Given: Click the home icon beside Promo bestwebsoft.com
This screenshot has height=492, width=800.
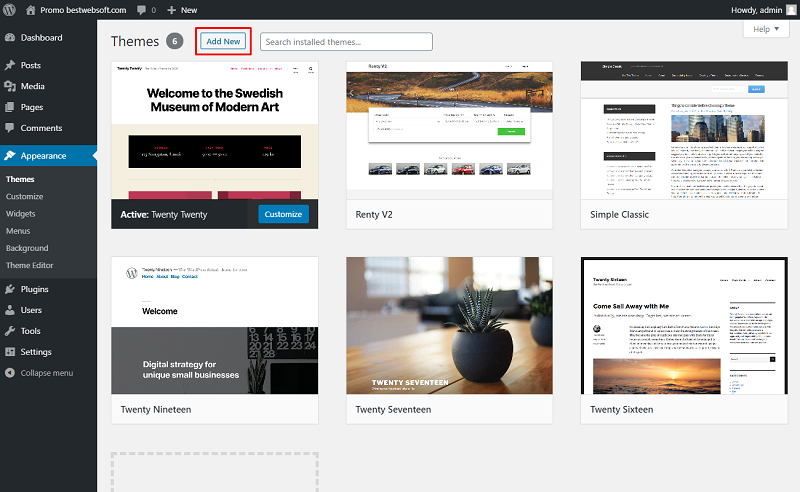Looking at the screenshot, I should [x=31, y=10].
